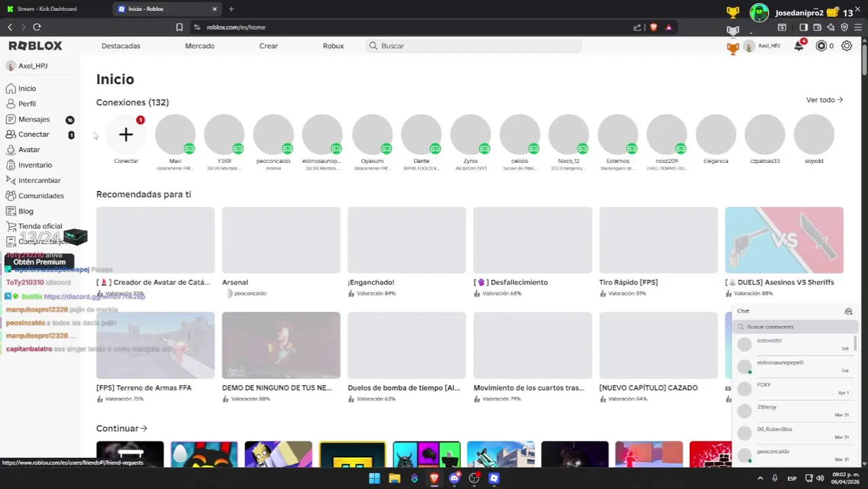Open the Leo AI sparkle icon
The height and width of the screenshot is (489, 868).
click(831, 27)
